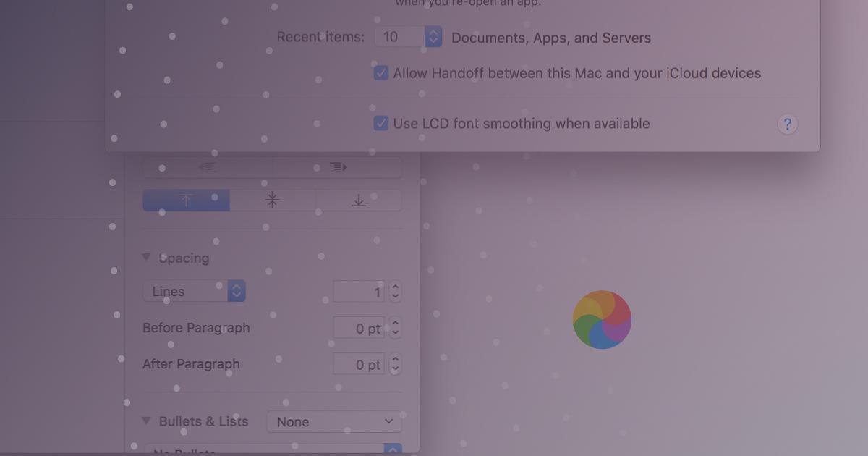Select the decrease indent icon
Viewport: 868px width, 456px height.
click(208, 167)
